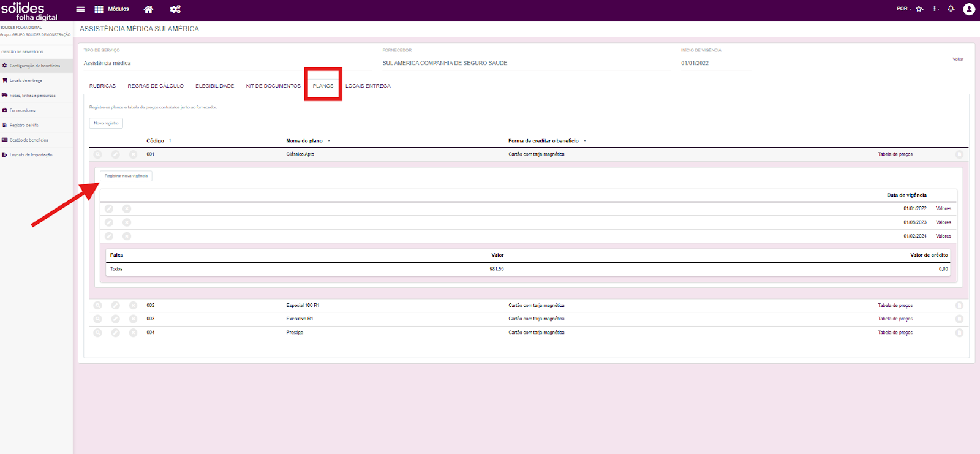This screenshot has height=454, width=980.
Task: View details icon for plan 001
Action: point(97,154)
